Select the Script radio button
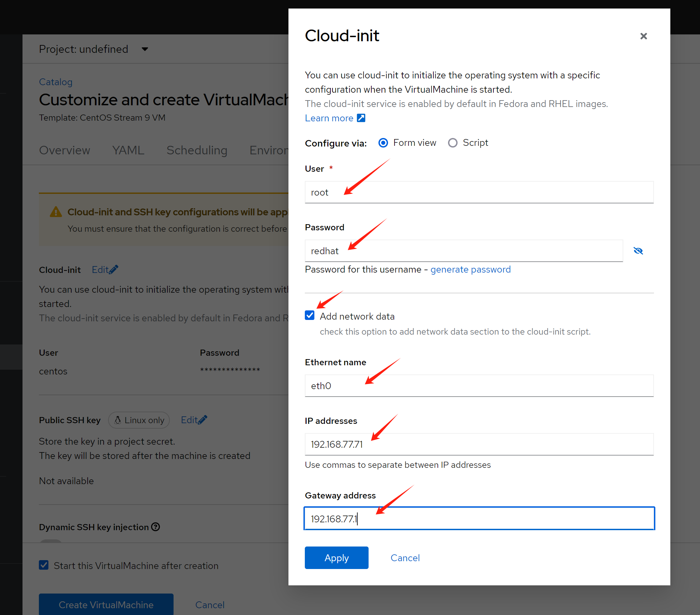The height and width of the screenshot is (615, 700). [x=452, y=143]
